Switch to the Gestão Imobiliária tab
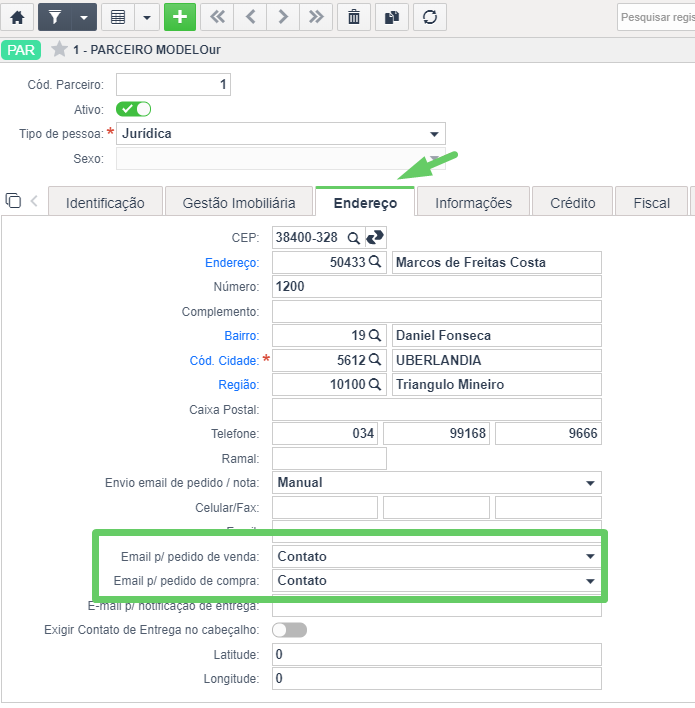 [x=239, y=203]
